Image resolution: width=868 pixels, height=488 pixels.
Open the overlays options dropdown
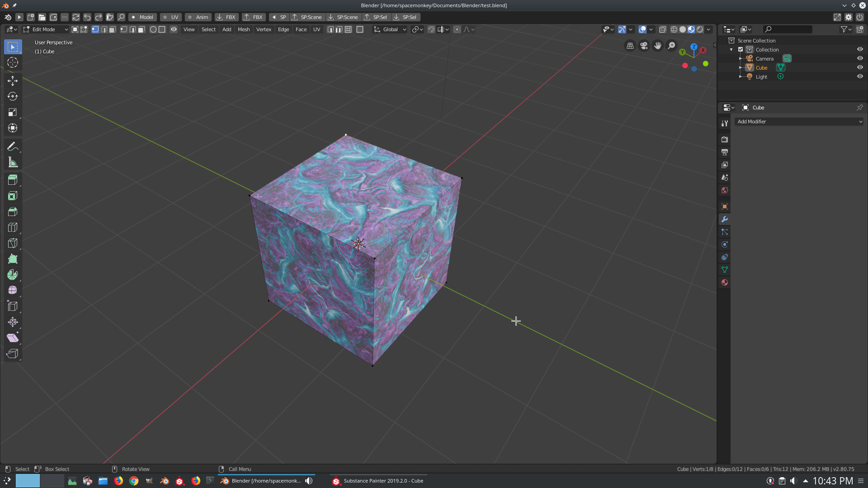(x=651, y=29)
